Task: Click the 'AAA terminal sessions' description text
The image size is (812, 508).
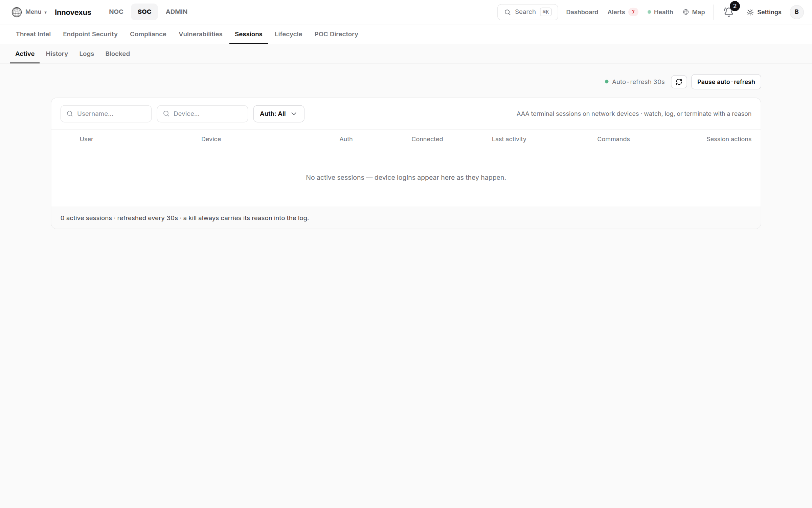Action: tap(634, 114)
